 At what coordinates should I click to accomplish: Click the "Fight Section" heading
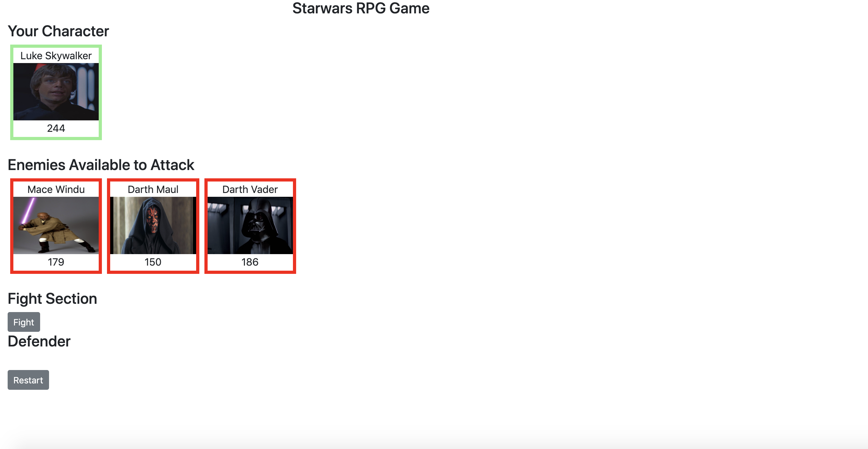[x=52, y=299]
